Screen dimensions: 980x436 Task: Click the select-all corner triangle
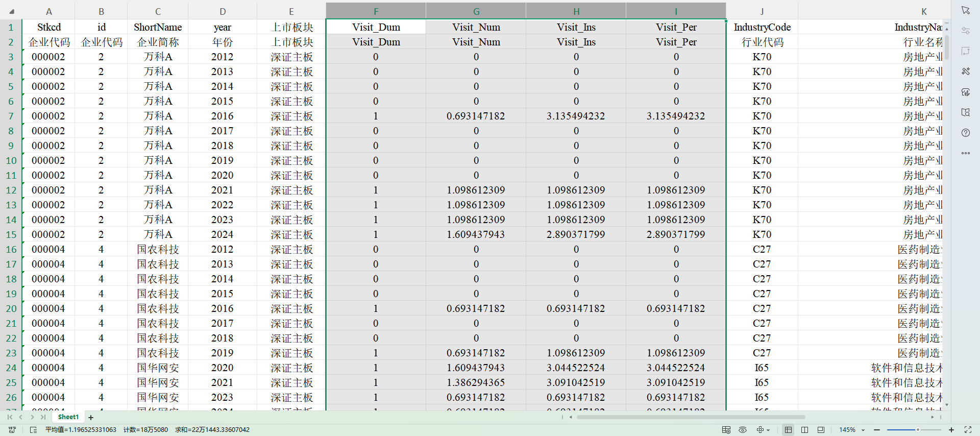(x=11, y=11)
